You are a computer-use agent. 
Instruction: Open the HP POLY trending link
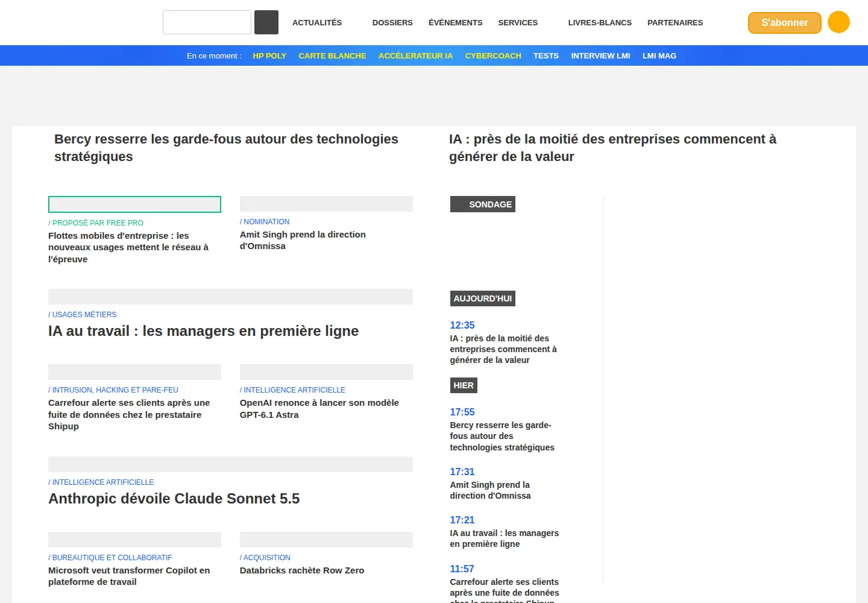(269, 55)
